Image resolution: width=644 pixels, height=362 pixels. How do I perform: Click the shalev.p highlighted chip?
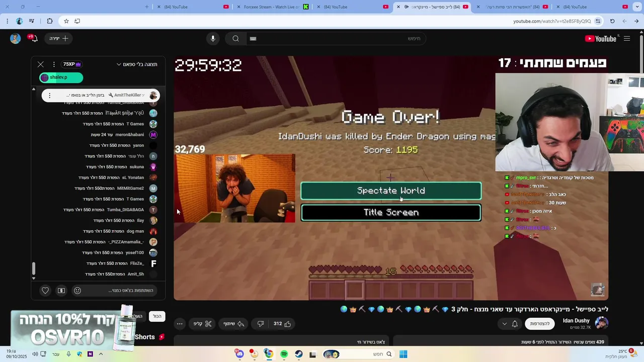tap(61, 77)
